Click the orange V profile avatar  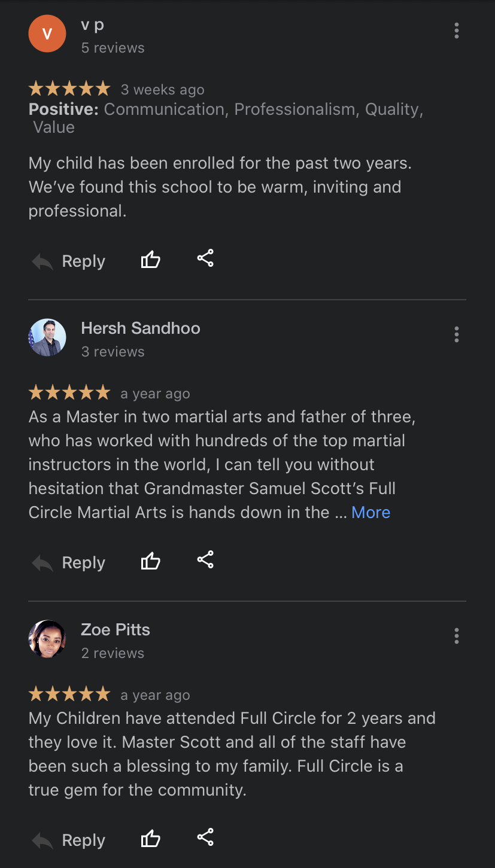(x=47, y=33)
